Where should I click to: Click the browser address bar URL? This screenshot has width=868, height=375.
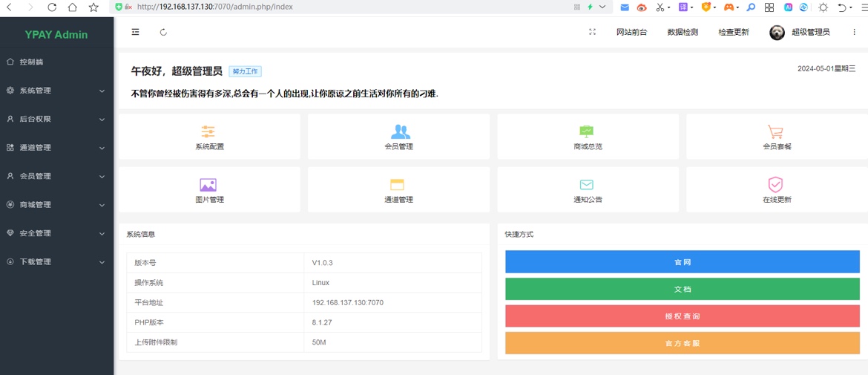[x=215, y=7]
